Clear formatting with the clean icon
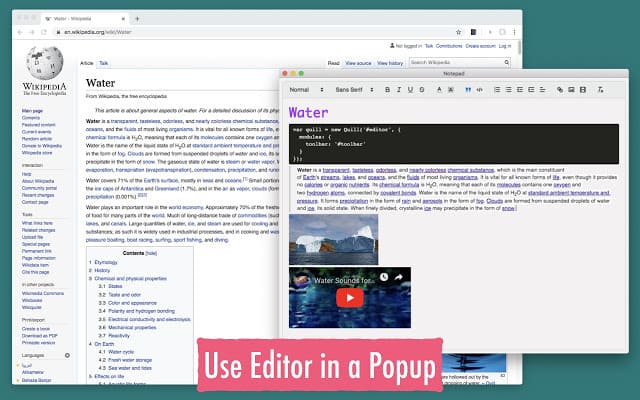 (x=600, y=90)
